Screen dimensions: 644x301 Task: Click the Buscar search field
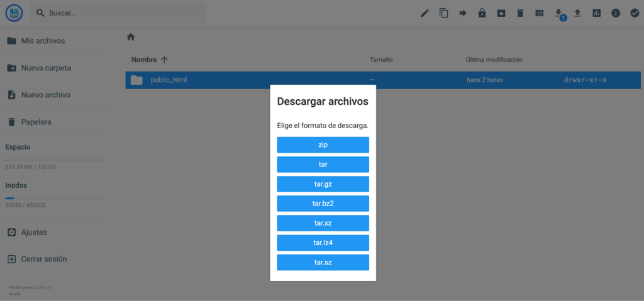coord(126,13)
